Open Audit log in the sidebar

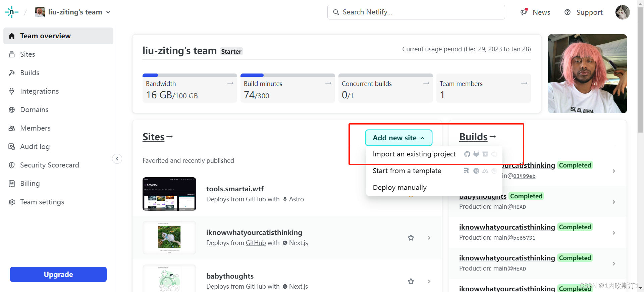(x=58, y=147)
